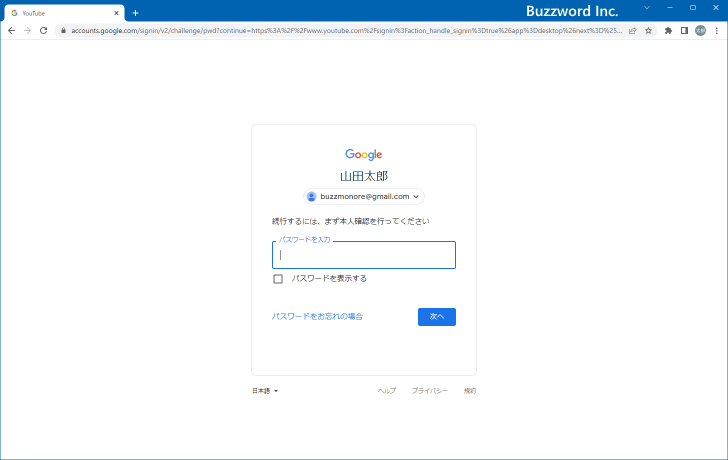Open the 規約 footer link
The height and width of the screenshot is (460, 728).
[470, 391]
